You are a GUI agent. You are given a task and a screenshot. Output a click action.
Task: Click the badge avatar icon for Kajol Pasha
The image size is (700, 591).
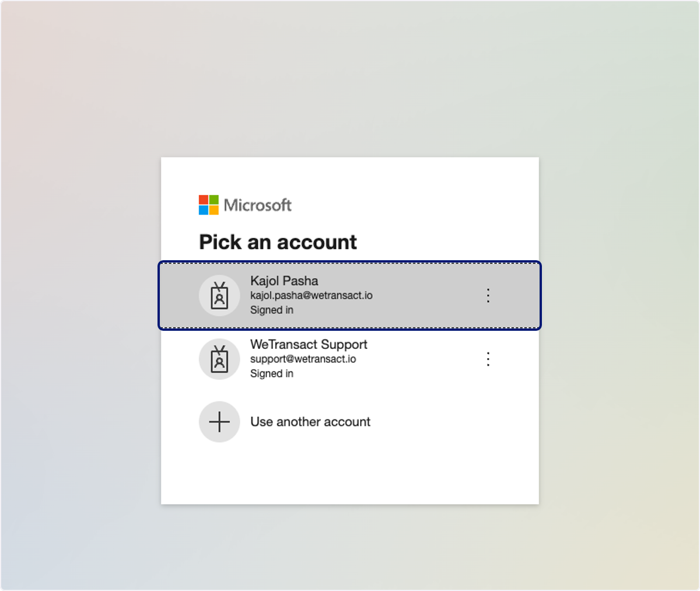coord(219,295)
